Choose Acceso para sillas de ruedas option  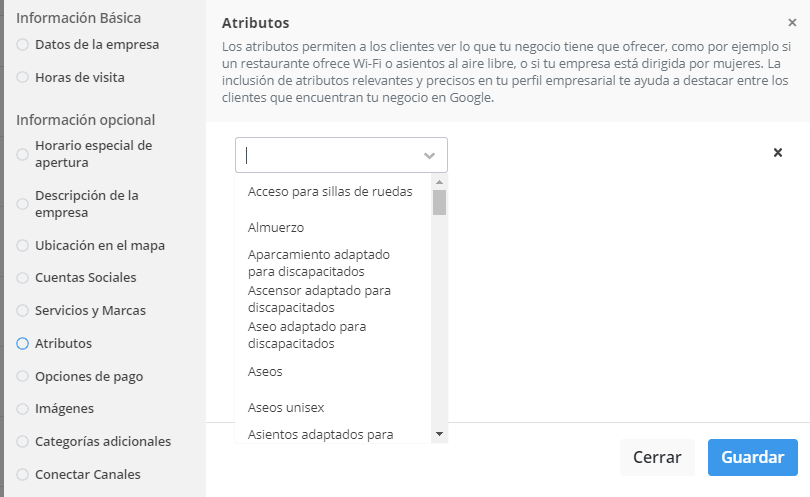tap(330, 192)
